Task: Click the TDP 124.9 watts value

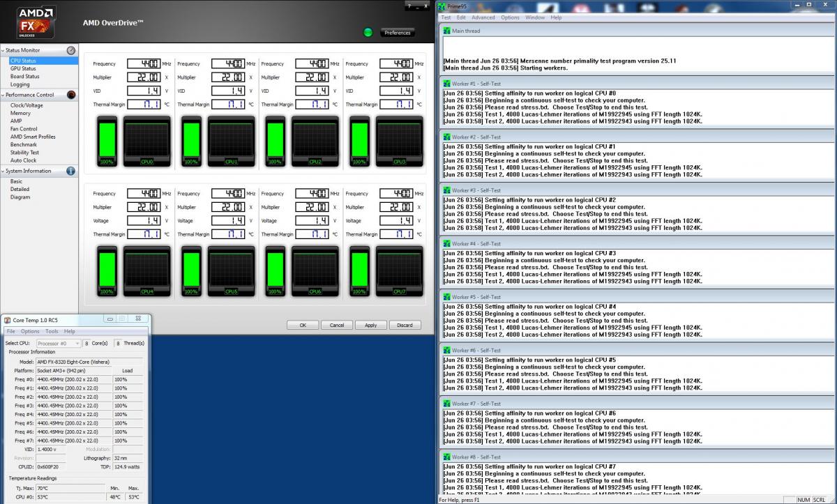Action: [128, 467]
